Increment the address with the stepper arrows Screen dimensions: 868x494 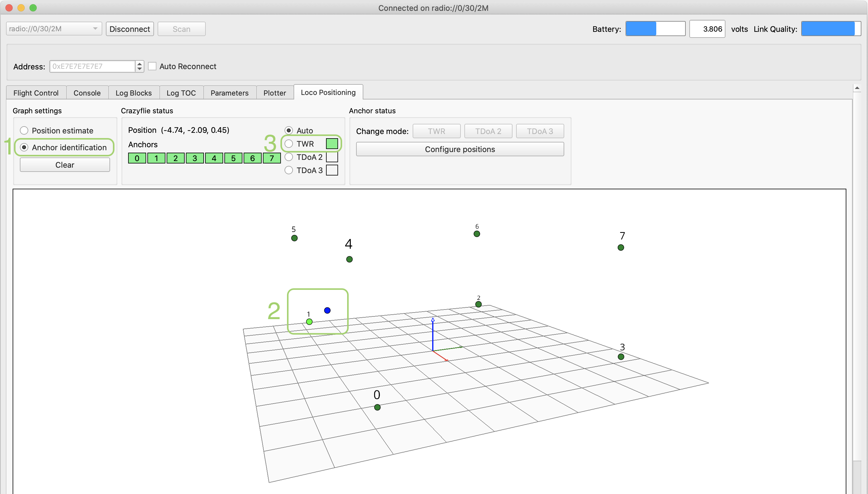[139, 63]
